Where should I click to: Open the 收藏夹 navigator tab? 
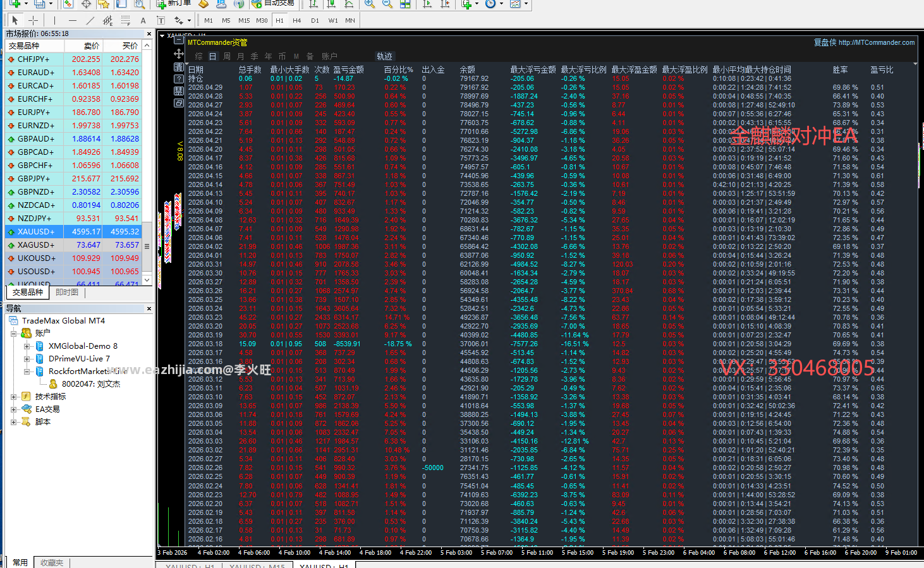(52, 562)
